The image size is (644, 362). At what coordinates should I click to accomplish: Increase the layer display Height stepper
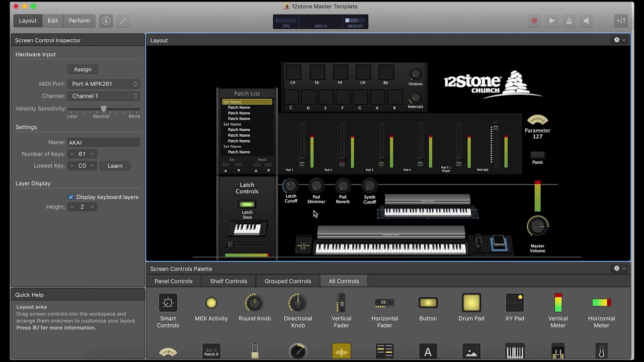(x=92, y=207)
